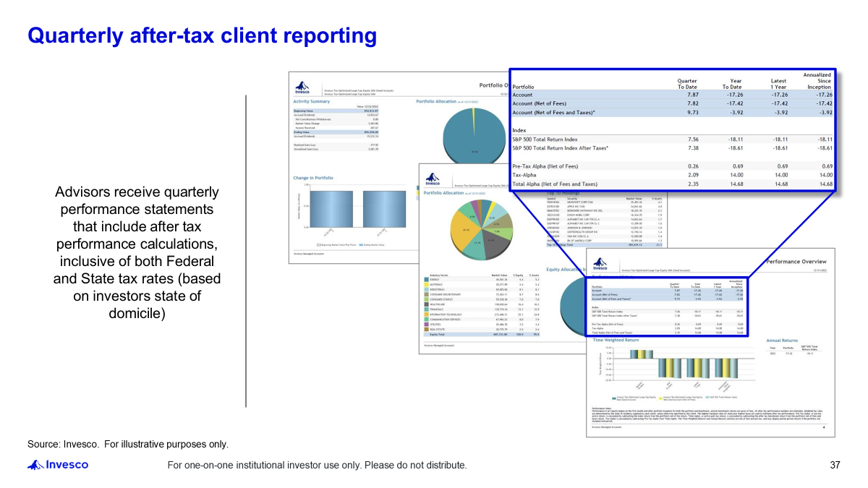Click the Invesco logo on the Activity Summary report
This screenshot has width=868, height=488.
[x=302, y=89]
